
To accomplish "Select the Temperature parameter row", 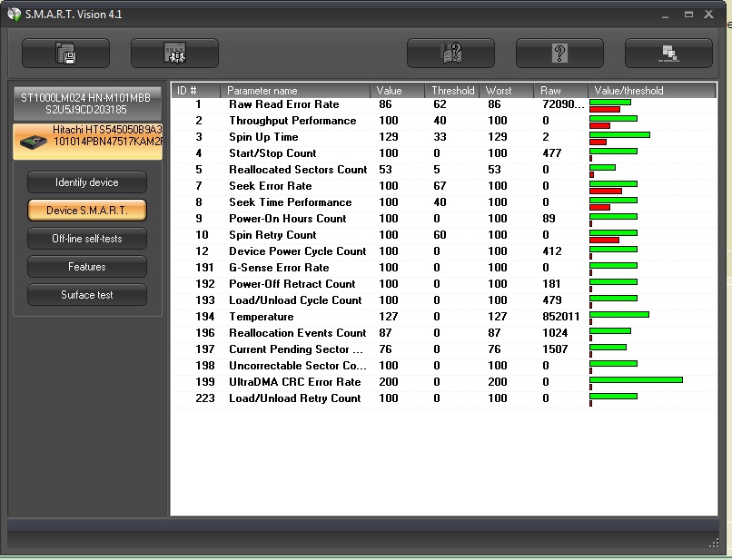I will click(444, 317).
